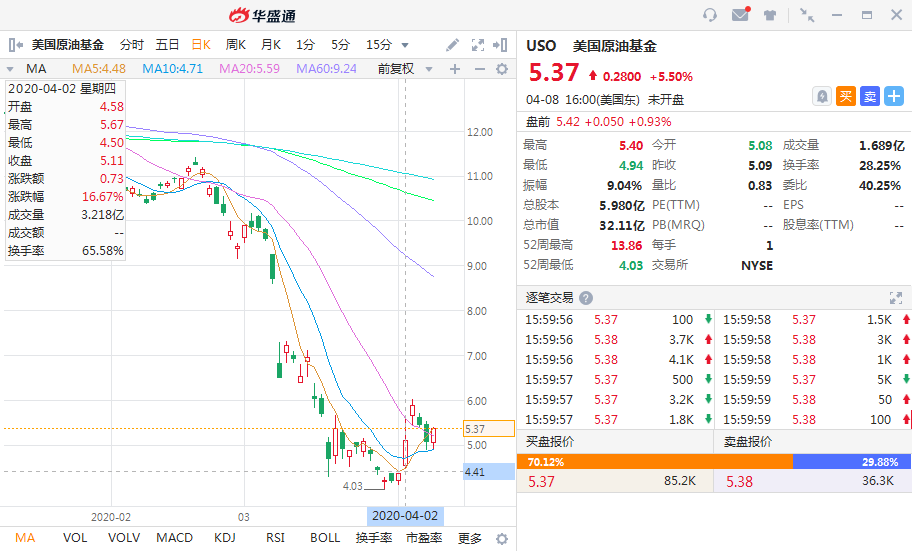Expand the 15分 timeframe dropdown
912x551 pixels.
coord(405,45)
